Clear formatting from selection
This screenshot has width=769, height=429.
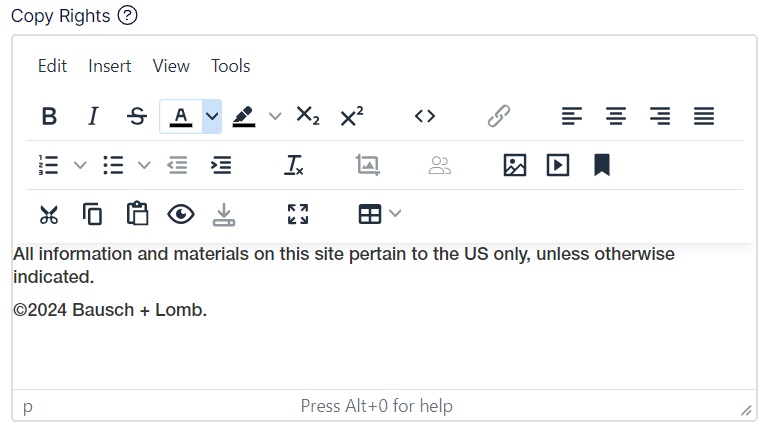(294, 165)
